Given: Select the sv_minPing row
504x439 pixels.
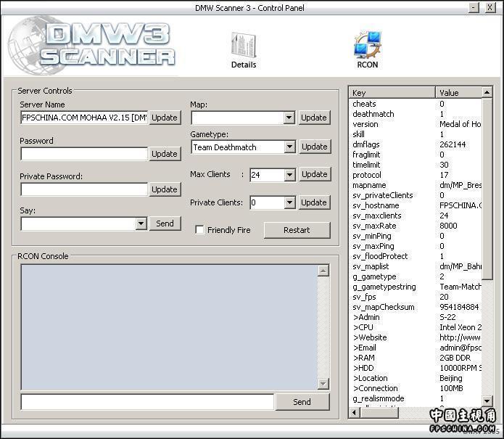Looking at the screenshot, I should click(416, 236).
